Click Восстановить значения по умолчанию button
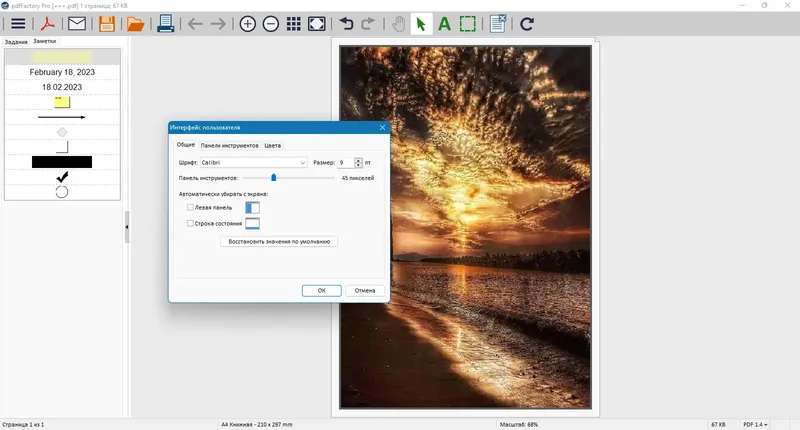 279,242
